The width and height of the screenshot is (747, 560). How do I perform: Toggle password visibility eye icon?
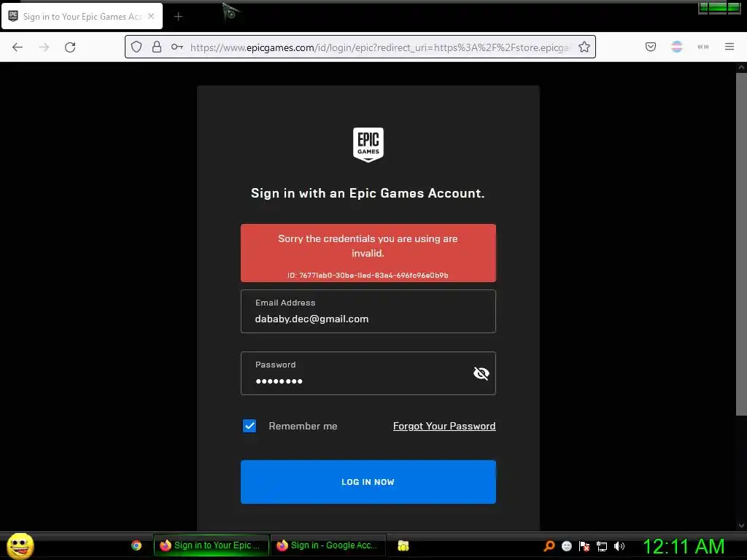coord(481,373)
